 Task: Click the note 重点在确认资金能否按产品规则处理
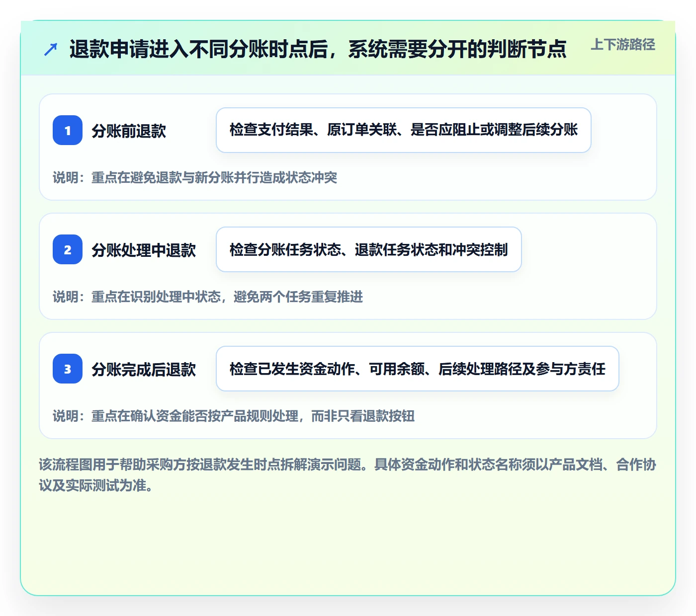[234, 416]
